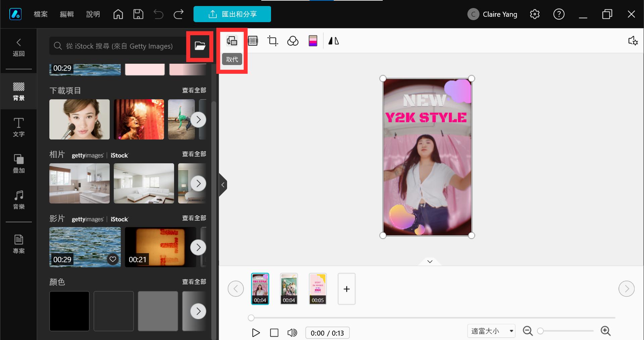644x340 pixels.
Task: Open the 說明 menu
Action: pyautogui.click(x=93, y=14)
